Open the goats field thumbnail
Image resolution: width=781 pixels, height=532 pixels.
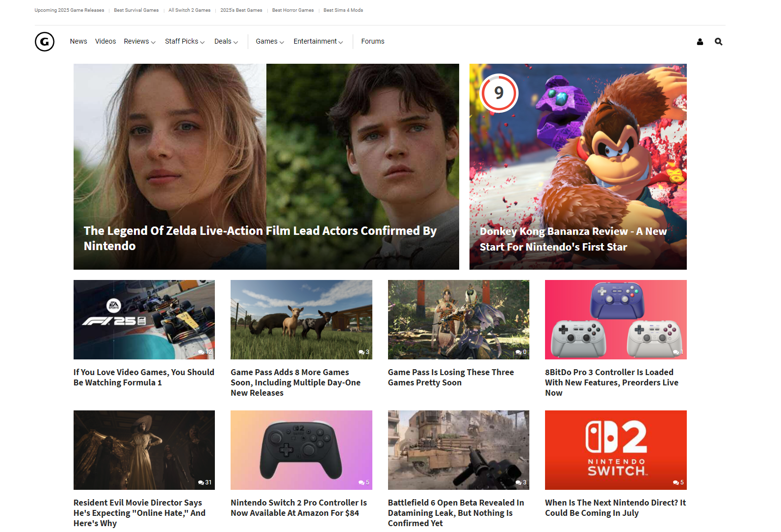pyautogui.click(x=301, y=320)
